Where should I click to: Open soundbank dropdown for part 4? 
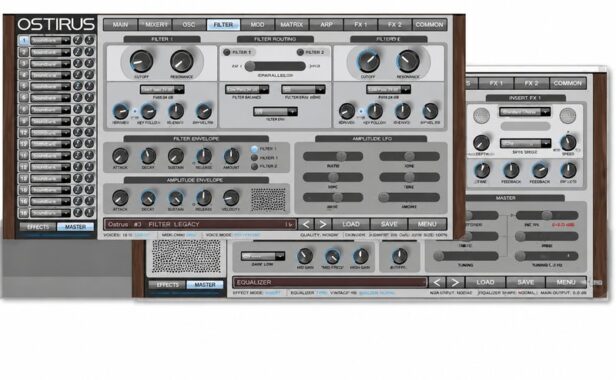pos(50,75)
